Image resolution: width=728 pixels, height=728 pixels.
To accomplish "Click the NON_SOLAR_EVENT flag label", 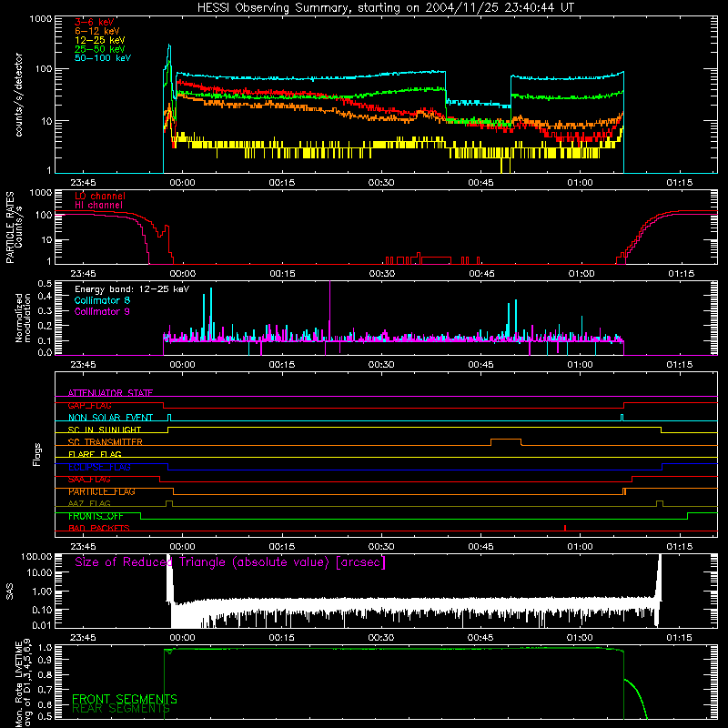I will click(110, 418).
